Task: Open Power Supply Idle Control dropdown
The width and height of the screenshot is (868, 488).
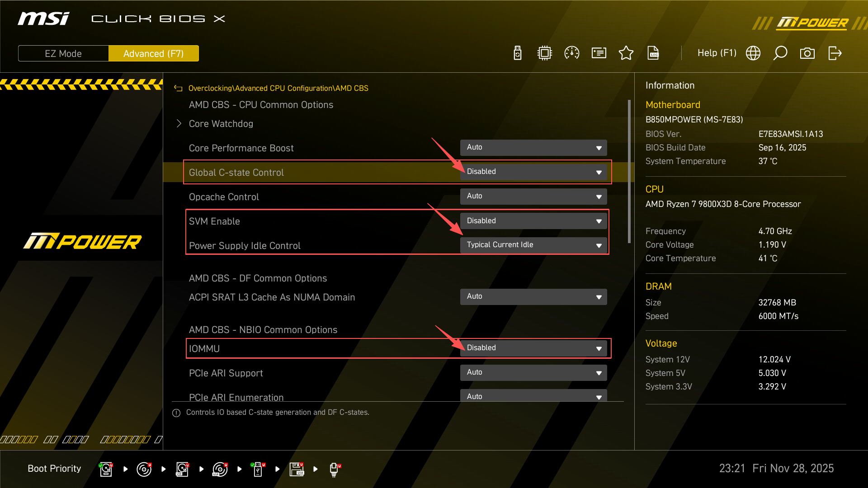Action: coord(533,245)
